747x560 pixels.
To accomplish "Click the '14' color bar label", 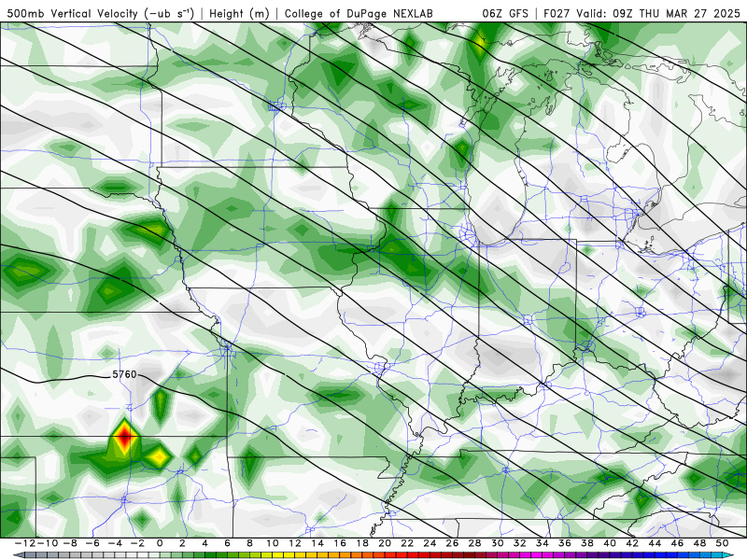I will pos(317,543).
